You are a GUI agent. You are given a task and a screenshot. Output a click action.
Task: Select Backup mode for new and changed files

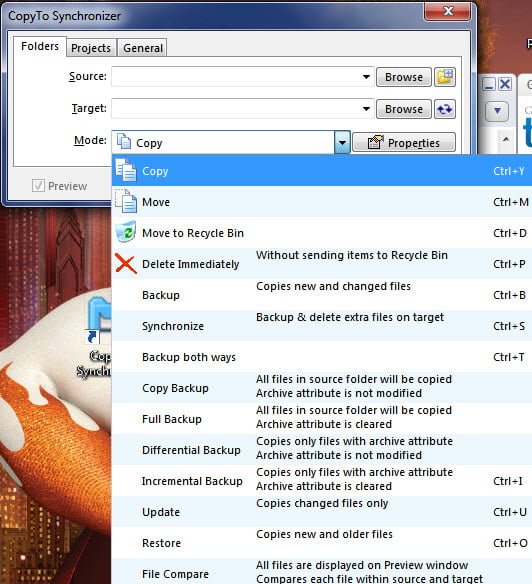pos(322,295)
